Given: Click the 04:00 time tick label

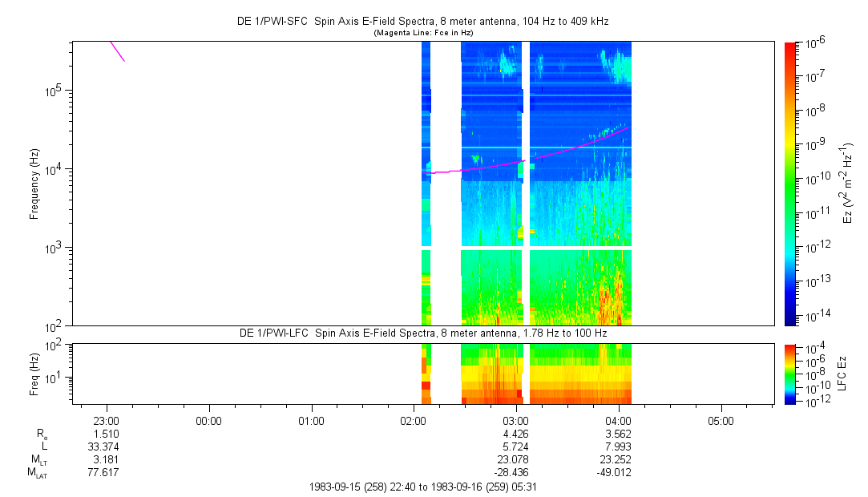Looking at the screenshot, I should point(618,421).
